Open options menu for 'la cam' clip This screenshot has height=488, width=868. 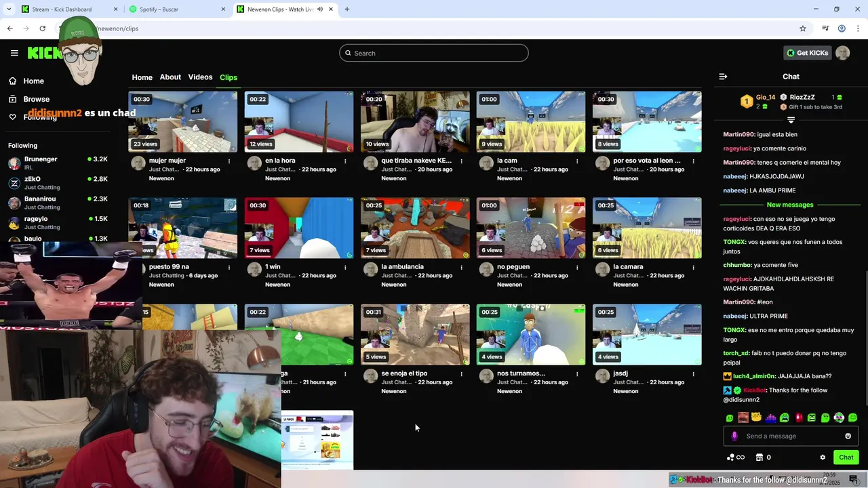point(577,161)
